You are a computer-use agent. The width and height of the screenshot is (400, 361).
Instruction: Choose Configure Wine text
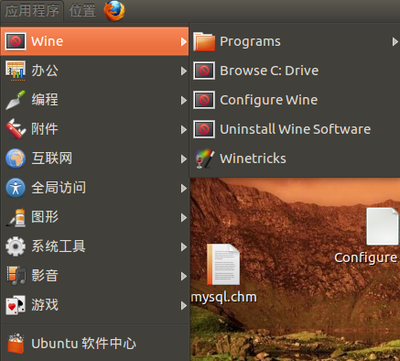(x=269, y=100)
